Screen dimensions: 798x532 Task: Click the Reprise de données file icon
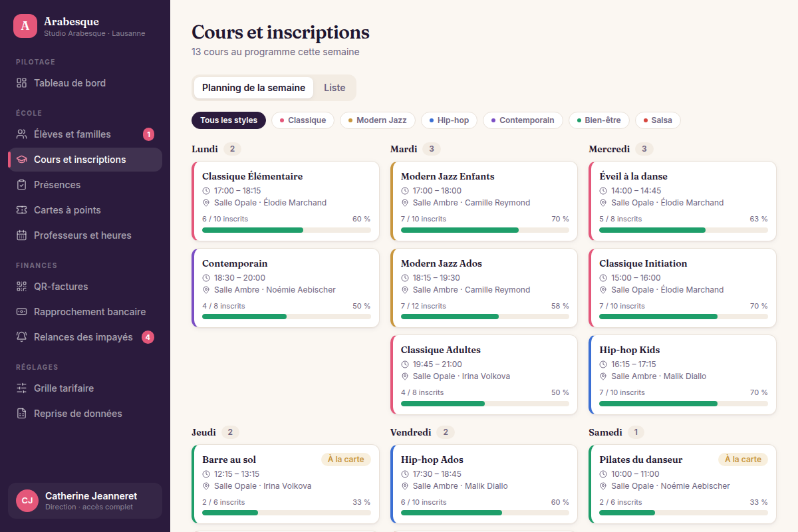(x=21, y=414)
